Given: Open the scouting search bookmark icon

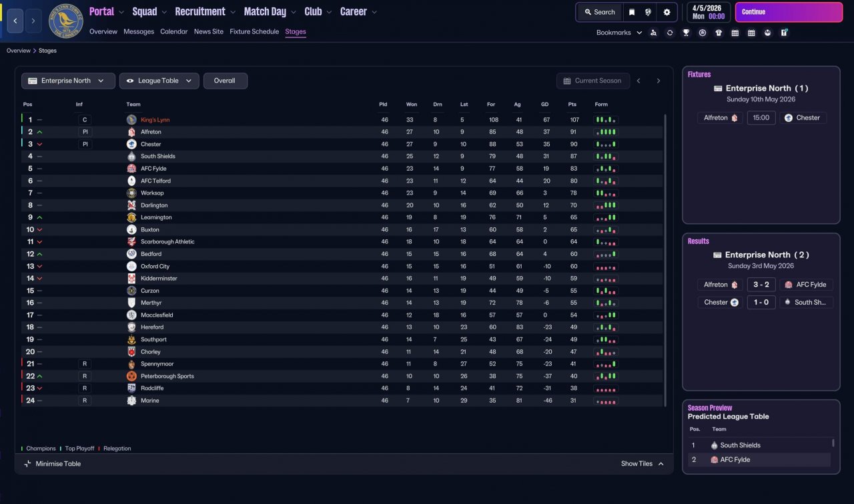Looking at the screenshot, I should pyautogui.click(x=653, y=33).
